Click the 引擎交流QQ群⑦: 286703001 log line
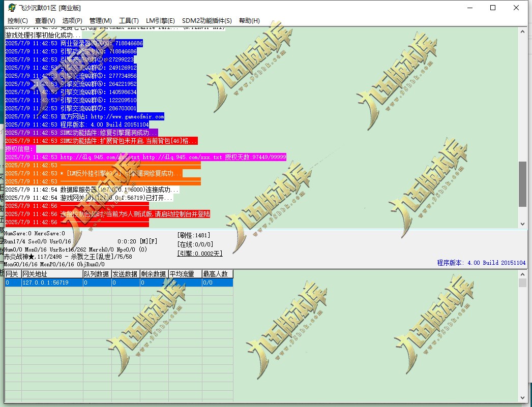 (x=71, y=108)
